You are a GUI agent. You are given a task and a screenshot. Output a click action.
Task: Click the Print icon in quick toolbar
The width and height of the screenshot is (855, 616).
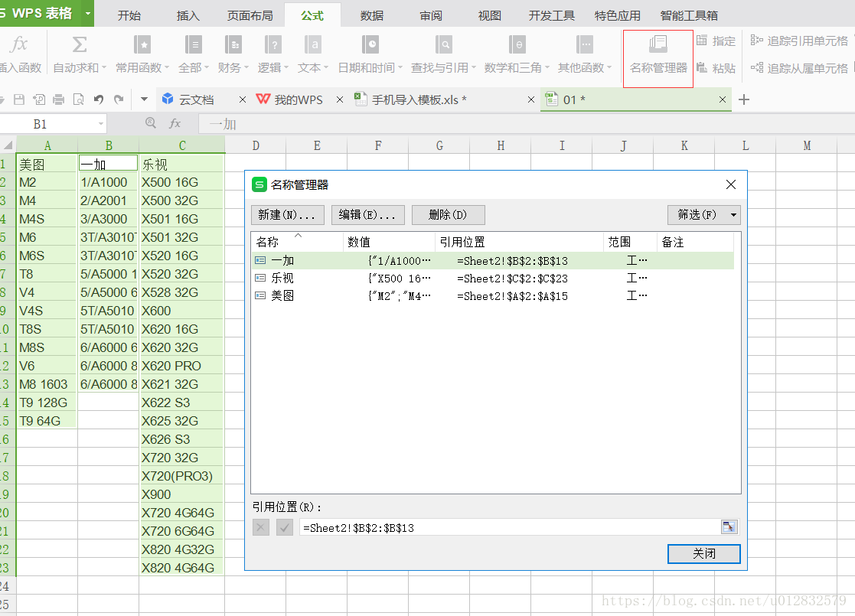tap(59, 99)
